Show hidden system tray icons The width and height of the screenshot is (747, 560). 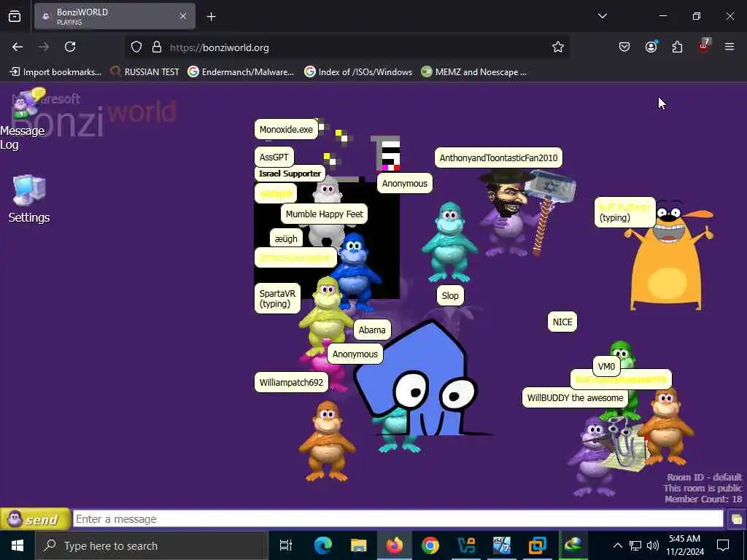[x=617, y=545]
